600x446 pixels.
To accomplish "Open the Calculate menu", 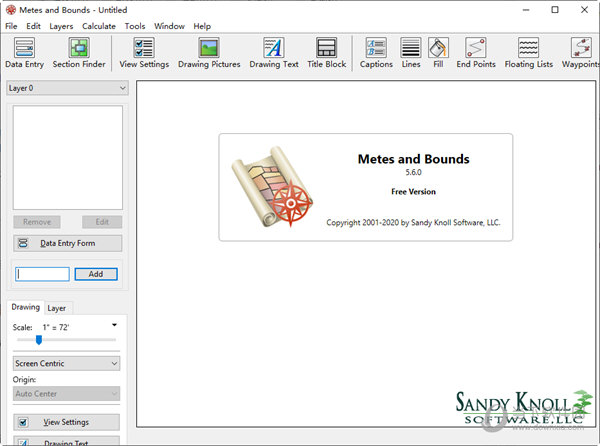I will [99, 26].
